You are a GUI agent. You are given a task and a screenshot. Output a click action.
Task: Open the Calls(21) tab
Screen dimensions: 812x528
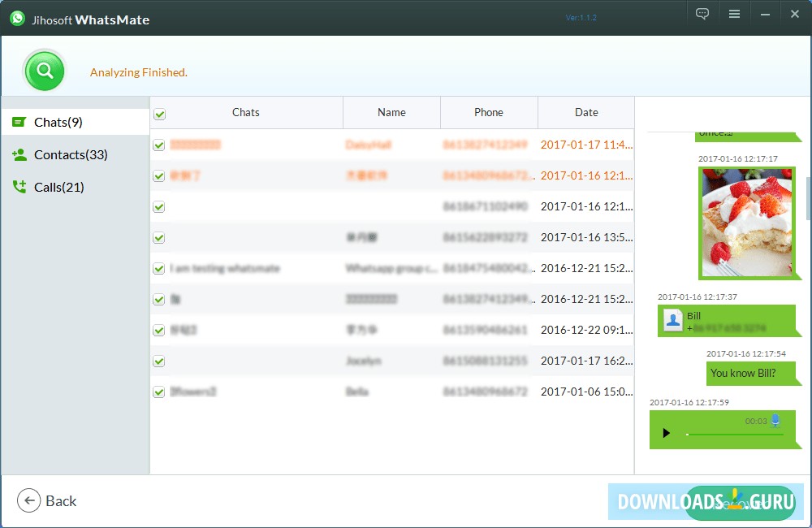pos(59,187)
